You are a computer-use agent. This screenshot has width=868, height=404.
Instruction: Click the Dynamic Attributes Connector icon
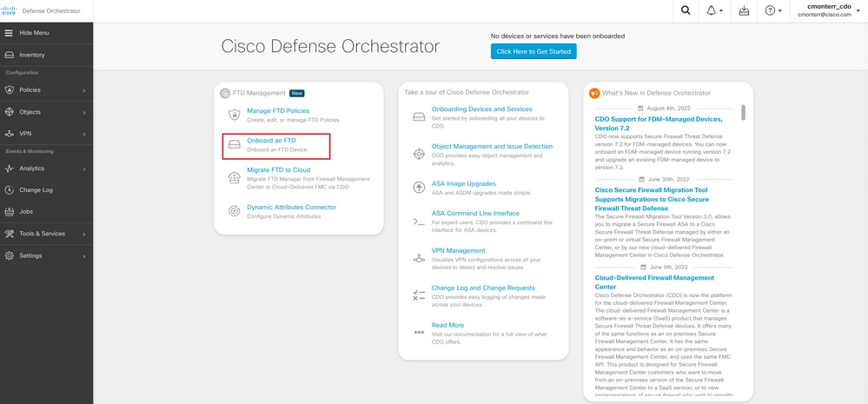click(235, 211)
